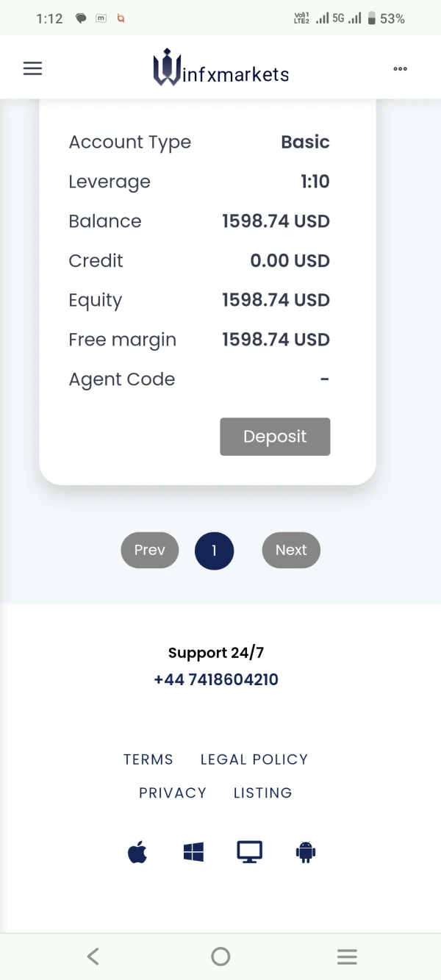
Task: Open the hamburger navigation menu
Action: pyautogui.click(x=33, y=68)
